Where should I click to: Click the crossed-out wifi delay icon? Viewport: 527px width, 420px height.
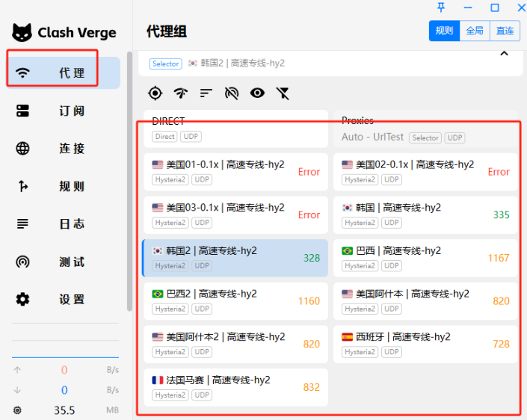[x=232, y=93]
